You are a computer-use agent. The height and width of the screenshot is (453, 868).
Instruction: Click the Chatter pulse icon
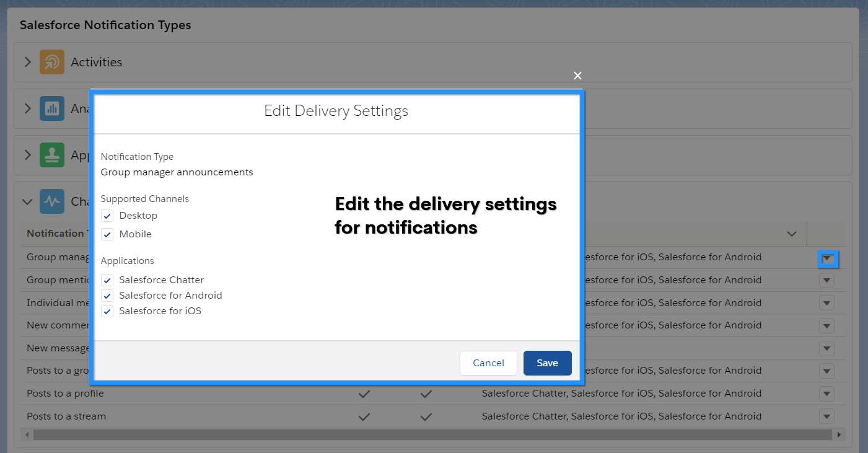point(52,201)
